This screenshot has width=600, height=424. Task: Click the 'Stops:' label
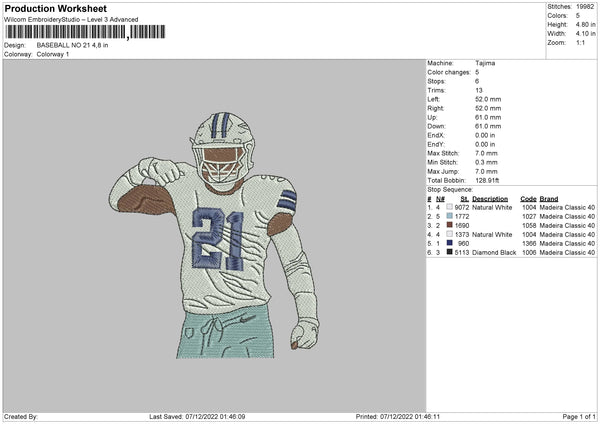tap(437, 81)
